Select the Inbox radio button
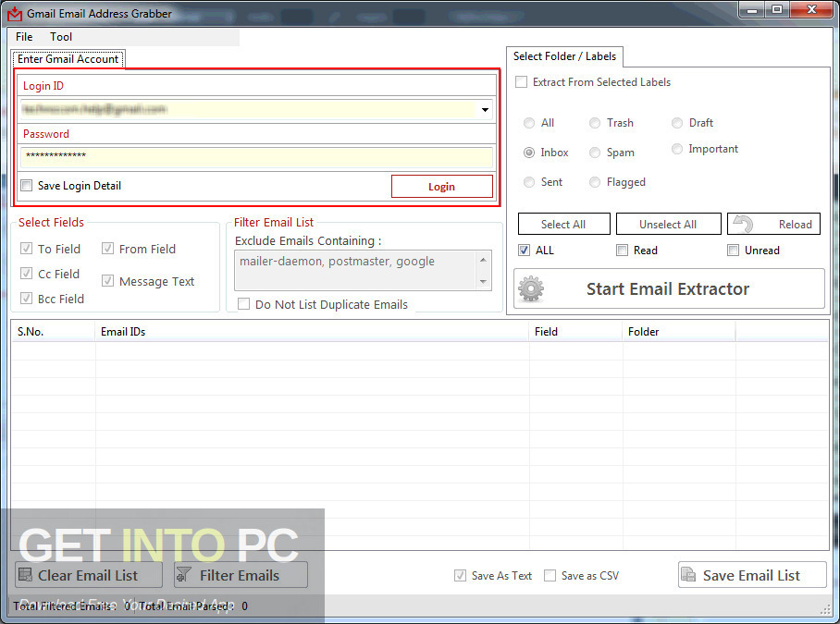The height and width of the screenshot is (624, 840). (x=529, y=153)
